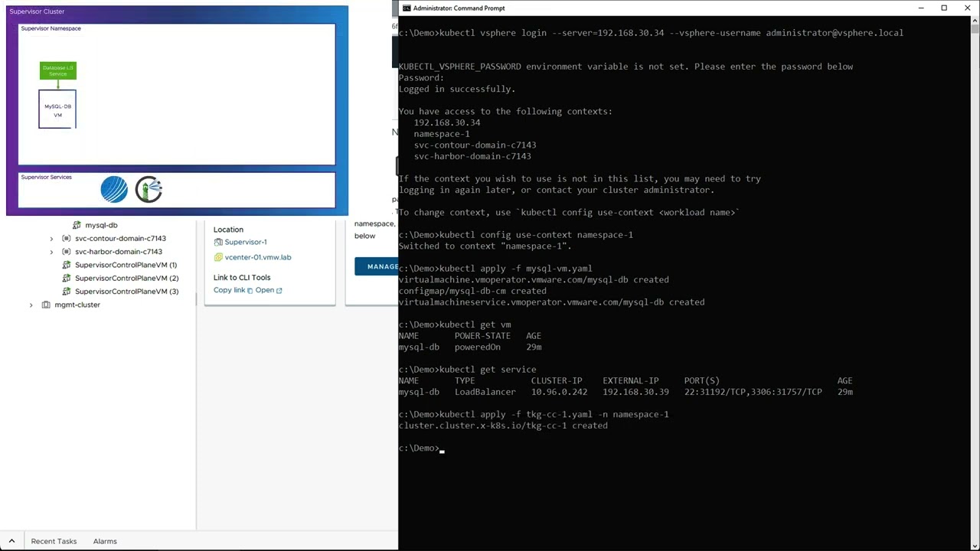This screenshot has height=551, width=980.
Task: Click the 'Supervisor Cluster' overlay title
Action: [x=37, y=11]
